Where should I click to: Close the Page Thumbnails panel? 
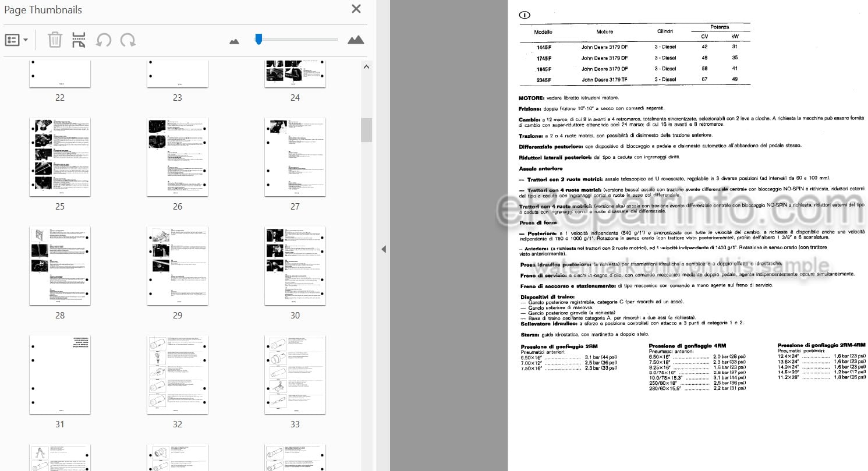coord(356,9)
